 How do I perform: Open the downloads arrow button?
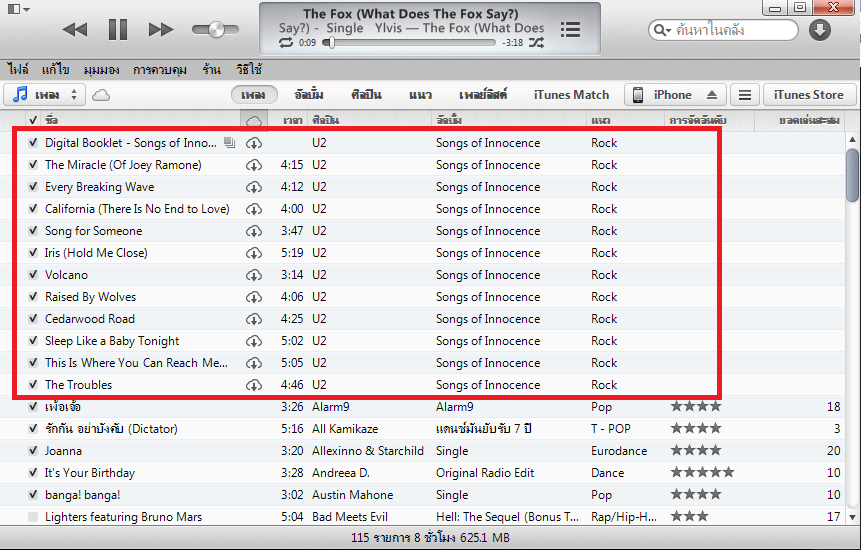pos(819,30)
